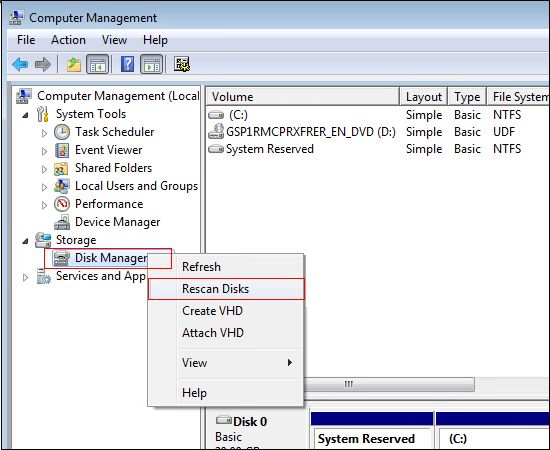The image size is (550, 450).
Task: Click the Volume column header
Action: pyautogui.click(x=303, y=96)
